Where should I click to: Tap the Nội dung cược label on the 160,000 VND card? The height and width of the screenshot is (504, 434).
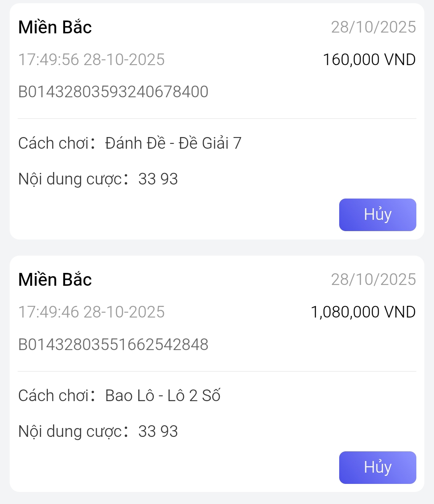tap(70, 179)
